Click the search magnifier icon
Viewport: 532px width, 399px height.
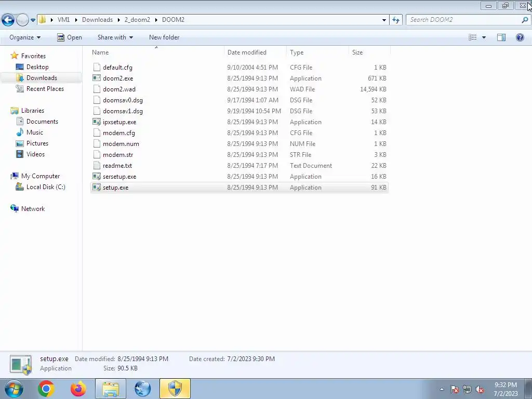click(x=525, y=20)
